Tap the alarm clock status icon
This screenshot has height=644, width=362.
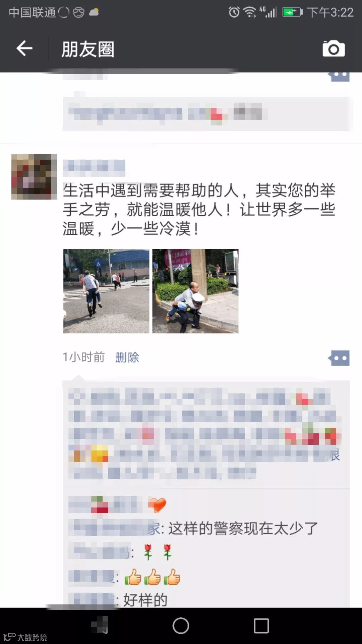pyautogui.click(x=234, y=12)
